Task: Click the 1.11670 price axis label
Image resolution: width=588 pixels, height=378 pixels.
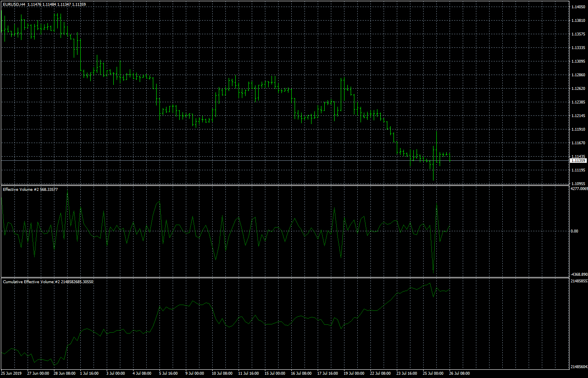Action: [579, 143]
